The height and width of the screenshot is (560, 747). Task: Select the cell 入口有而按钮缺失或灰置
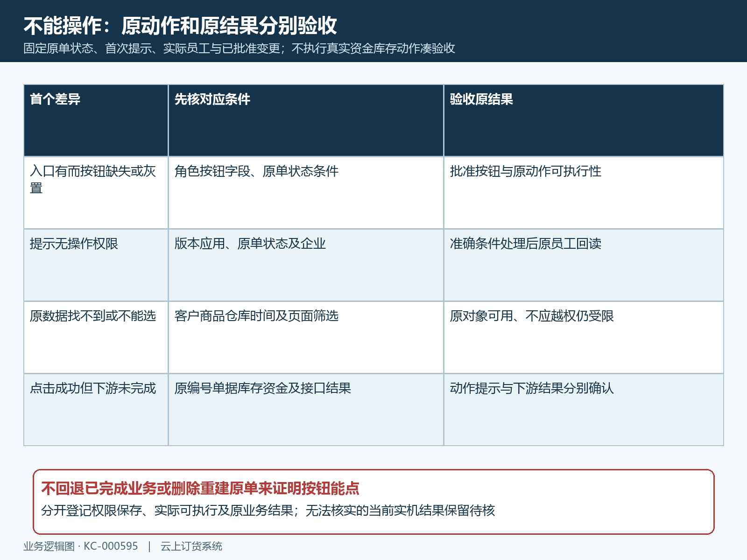click(x=96, y=193)
